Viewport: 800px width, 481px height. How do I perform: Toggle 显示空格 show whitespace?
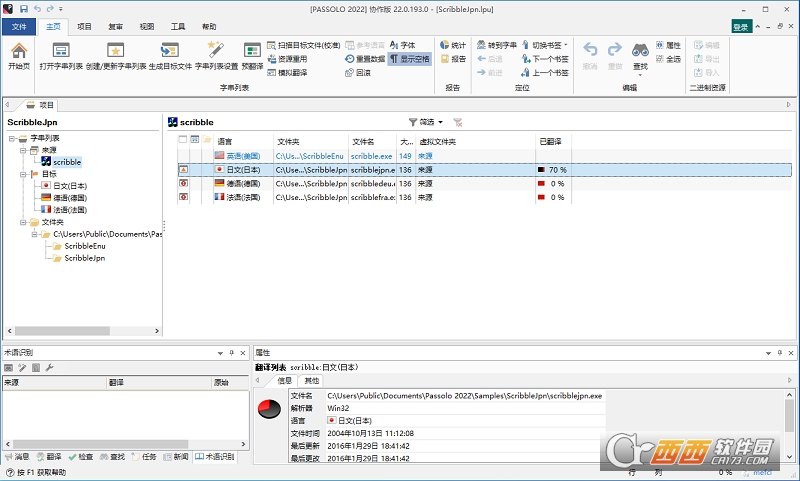coord(410,59)
